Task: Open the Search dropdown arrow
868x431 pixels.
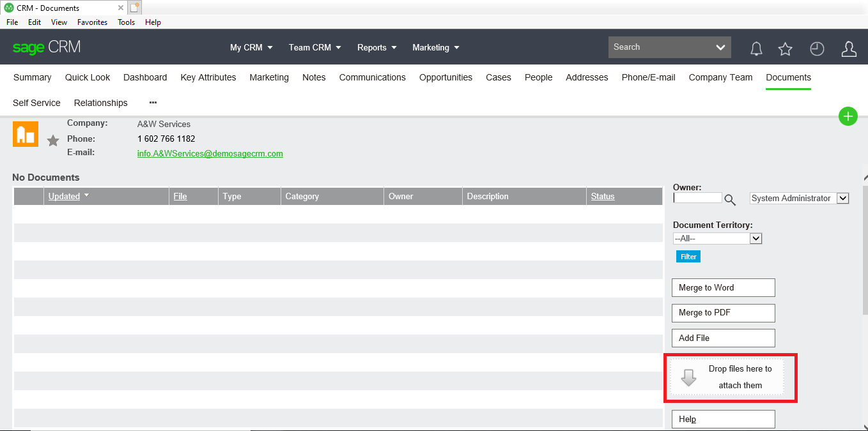Action: coord(720,47)
